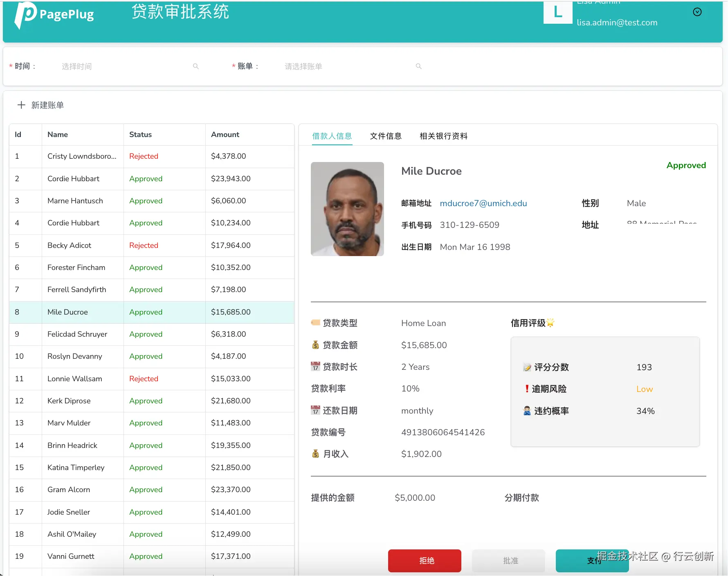This screenshot has height=576, width=728.
Task: Switch to the 相关银行资料 tab
Action: pyautogui.click(x=443, y=136)
